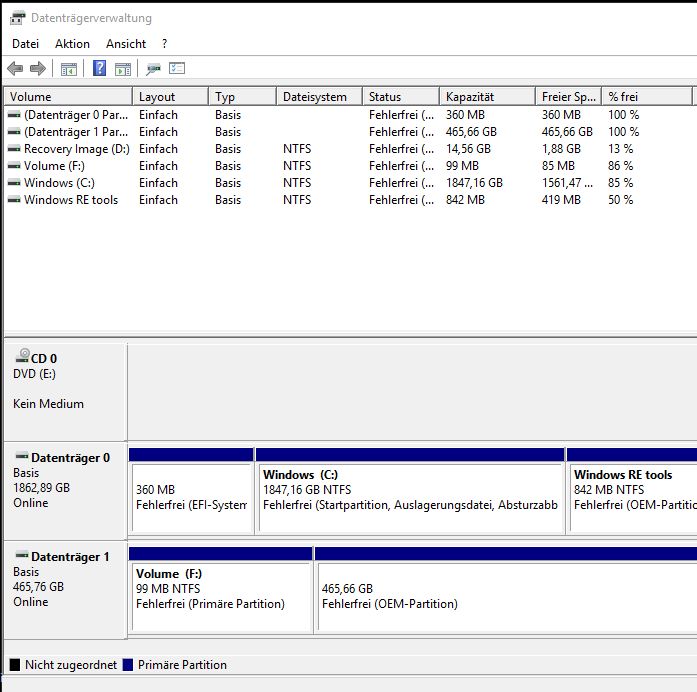Select the Volume (F:) partition block
Viewport: 697px width, 692px height.
coord(220,589)
